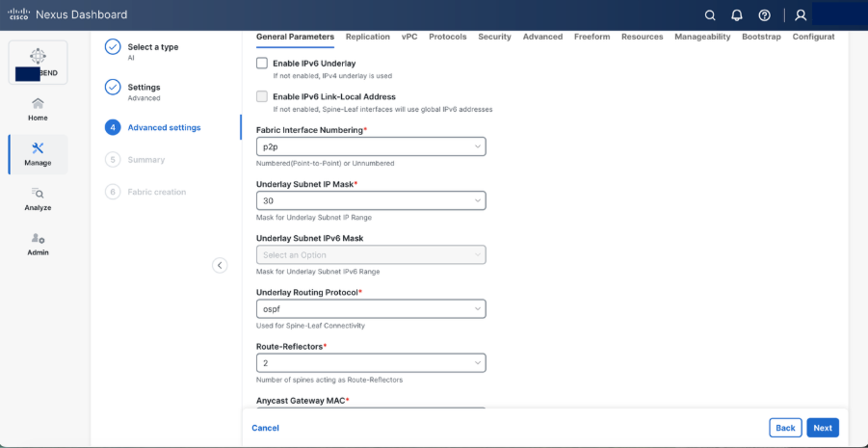Click the Next button
This screenshot has width=868, height=448.
tap(823, 428)
